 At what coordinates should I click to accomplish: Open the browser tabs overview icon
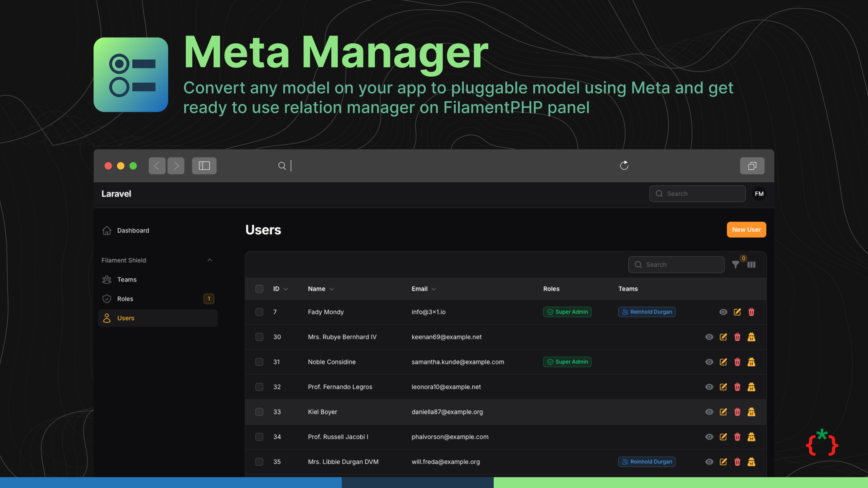pos(752,166)
